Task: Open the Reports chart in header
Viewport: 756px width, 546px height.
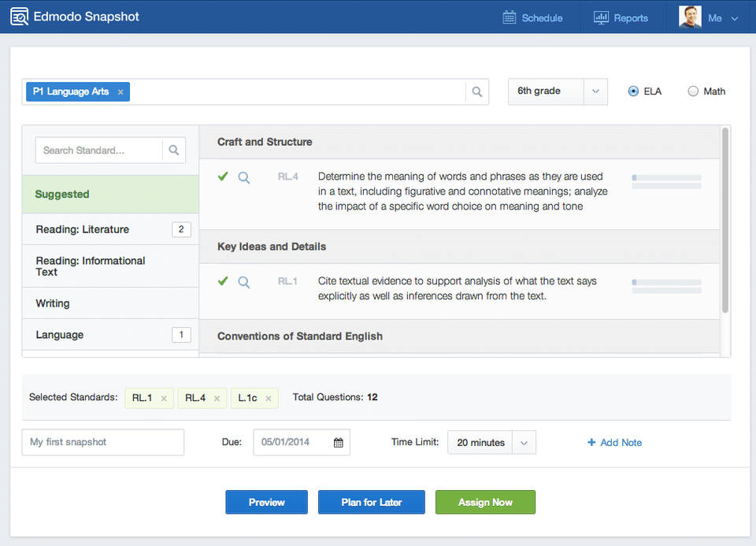Action: 601,17
